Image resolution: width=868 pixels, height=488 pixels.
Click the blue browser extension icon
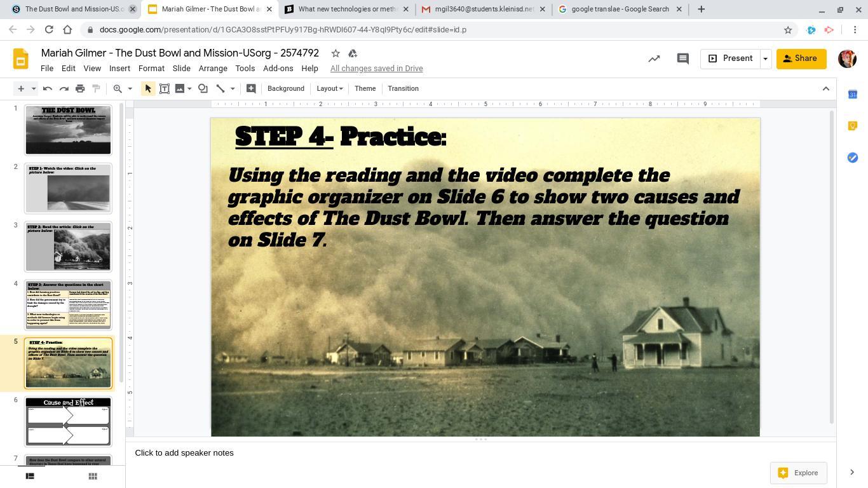coord(811,29)
